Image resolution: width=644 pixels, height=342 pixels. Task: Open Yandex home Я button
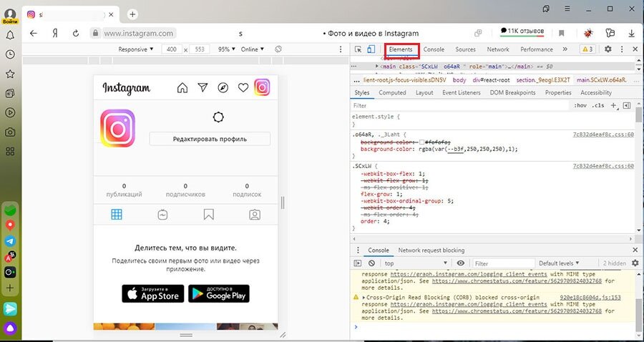[54, 33]
